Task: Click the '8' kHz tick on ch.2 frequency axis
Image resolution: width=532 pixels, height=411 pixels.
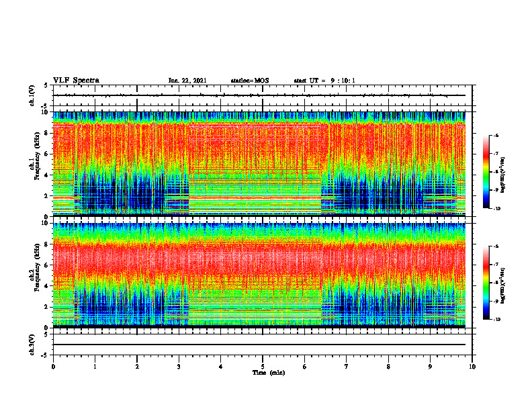Action: pyautogui.click(x=46, y=244)
